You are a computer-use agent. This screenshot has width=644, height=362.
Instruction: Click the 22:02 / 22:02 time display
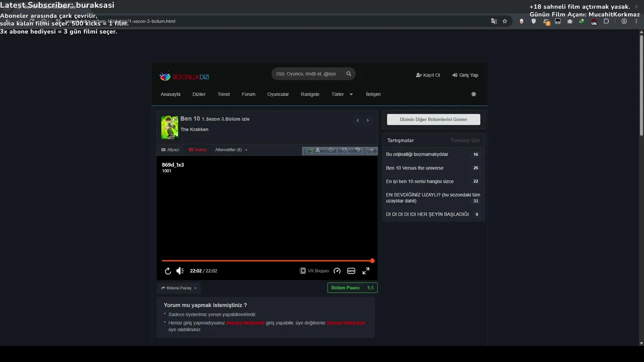pyautogui.click(x=203, y=271)
